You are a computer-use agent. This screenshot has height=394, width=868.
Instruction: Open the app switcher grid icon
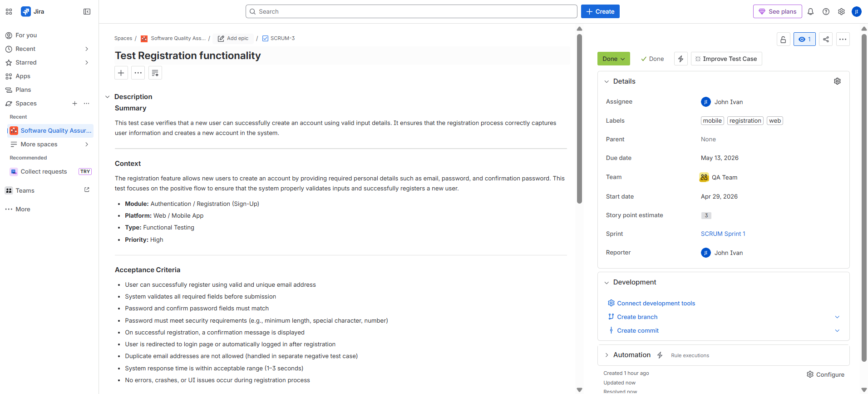tap(9, 12)
